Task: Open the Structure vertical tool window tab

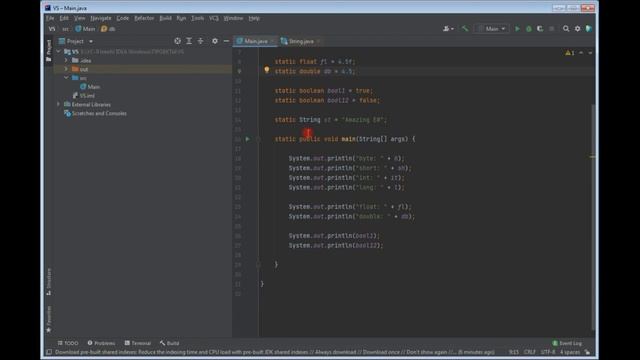Action: [49, 282]
